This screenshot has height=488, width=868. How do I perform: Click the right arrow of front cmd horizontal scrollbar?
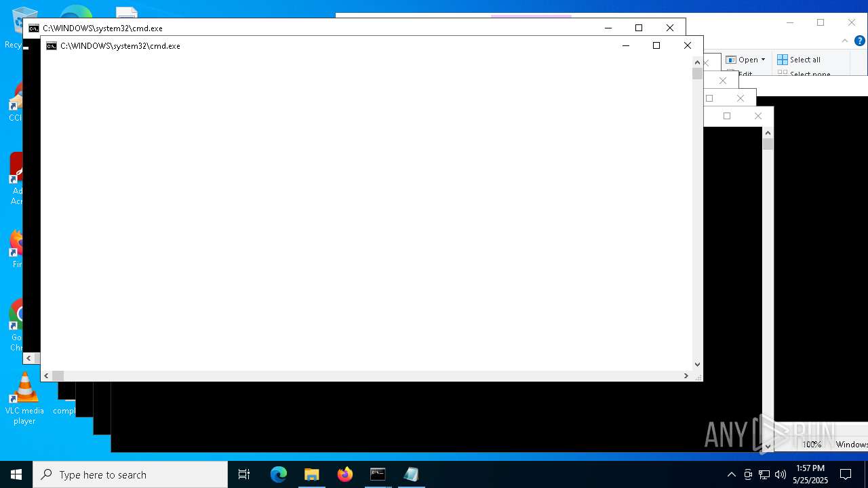[x=686, y=375]
